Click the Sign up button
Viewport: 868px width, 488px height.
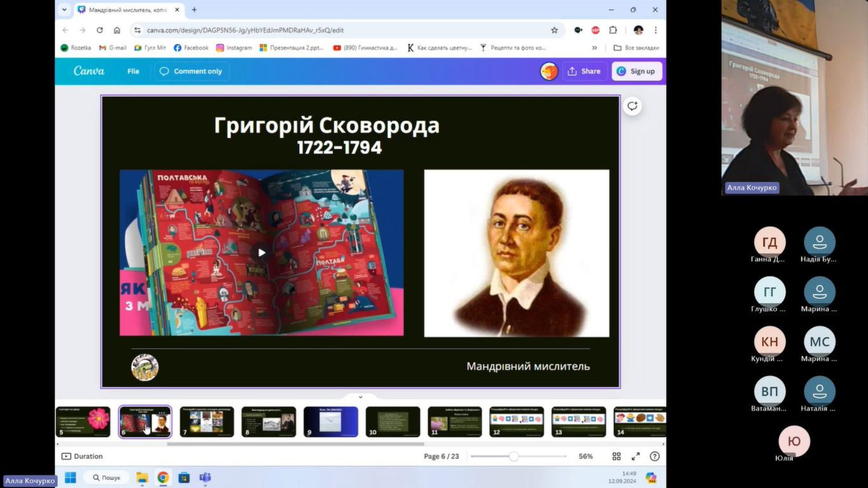pyautogui.click(x=636, y=71)
